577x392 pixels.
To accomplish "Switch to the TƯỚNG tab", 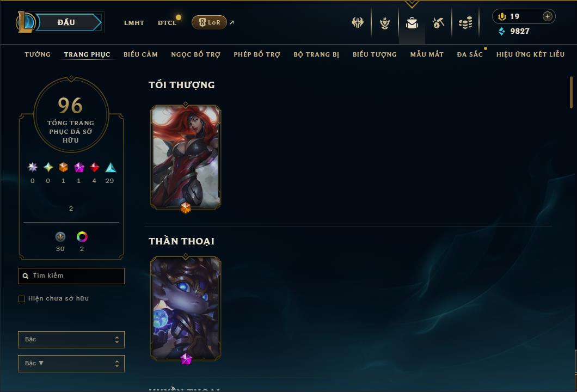I will point(38,54).
